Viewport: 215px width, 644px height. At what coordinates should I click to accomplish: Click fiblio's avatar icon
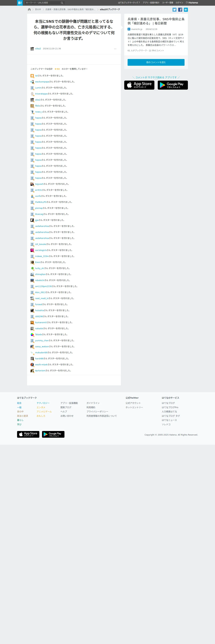[32, 106]
